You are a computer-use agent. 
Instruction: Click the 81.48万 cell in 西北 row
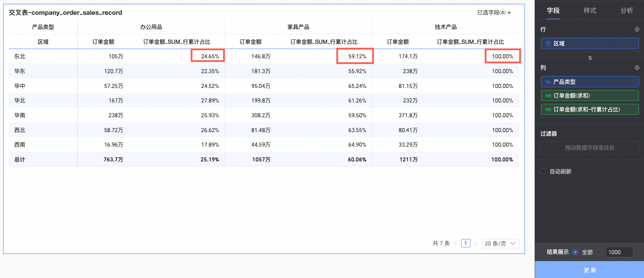tap(261, 130)
